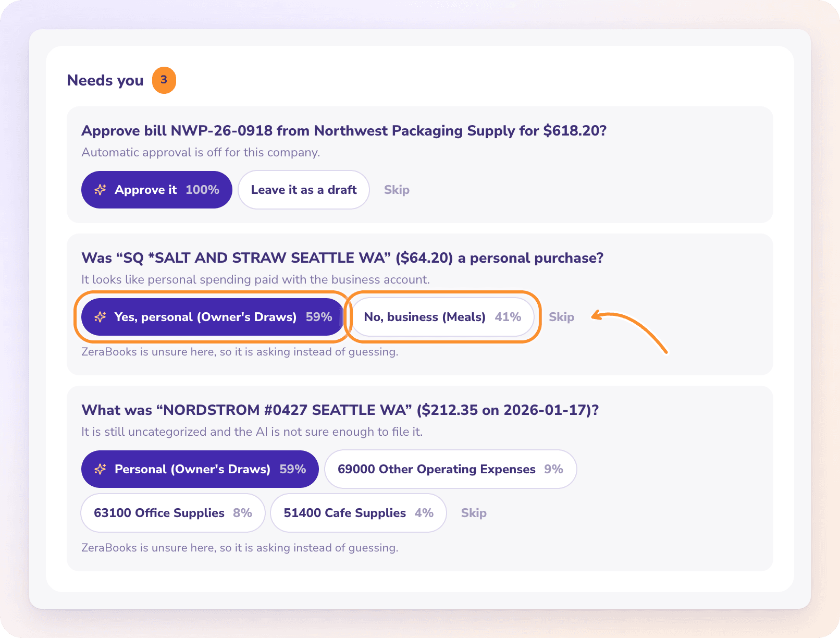Click 'Automatic approval is off for this company.'
Image resolution: width=840 pixels, height=638 pixels.
tap(201, 152)
